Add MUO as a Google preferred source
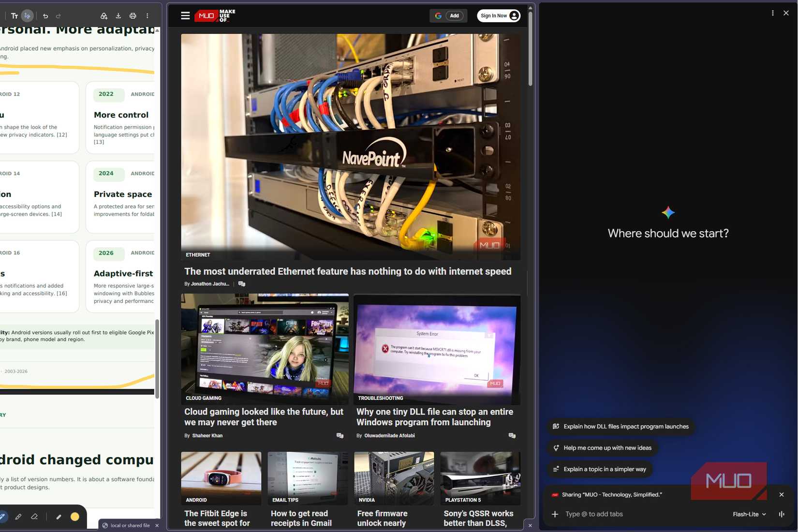 pyautogui.click(x=448, y=15)
